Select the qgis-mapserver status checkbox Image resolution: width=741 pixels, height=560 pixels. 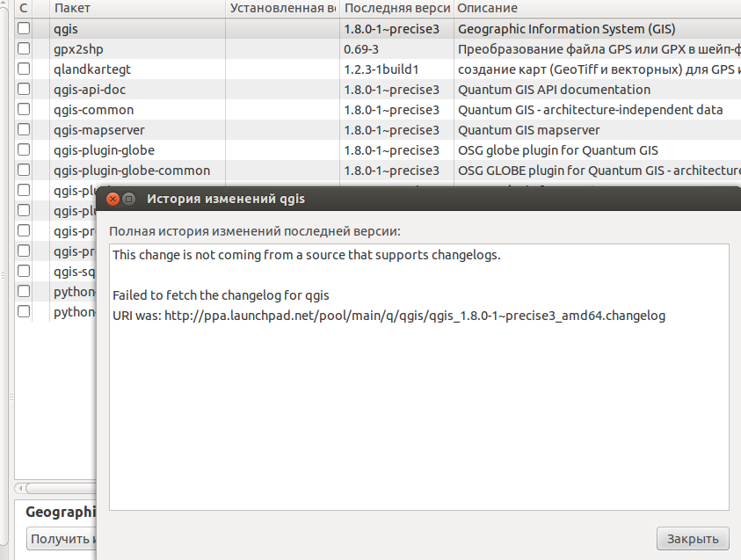[24, 130]
